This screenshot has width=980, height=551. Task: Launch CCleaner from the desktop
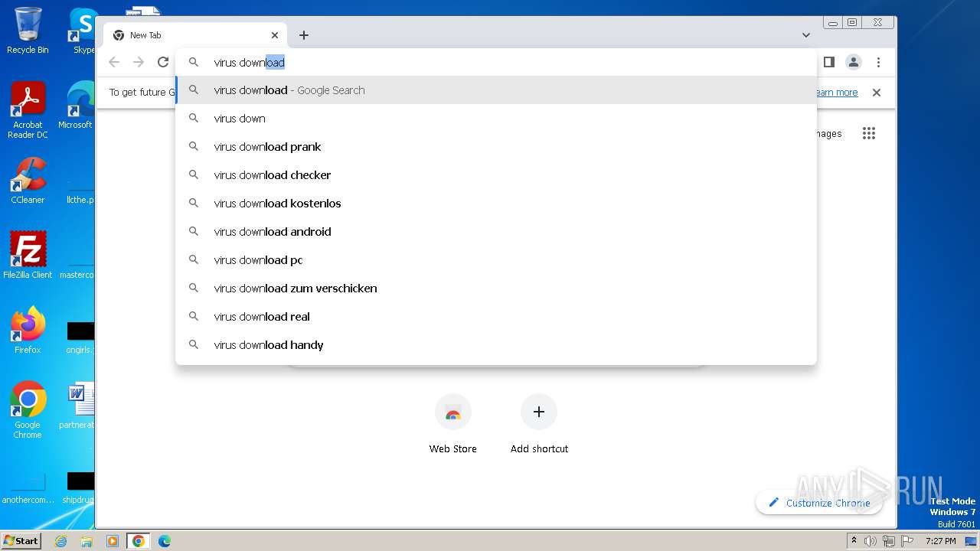(x=28, y=181)
